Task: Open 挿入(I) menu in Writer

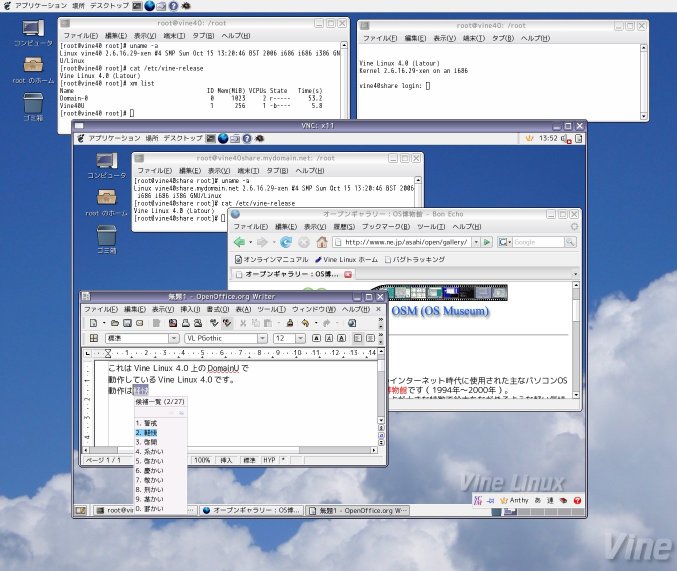Action: 190,309
